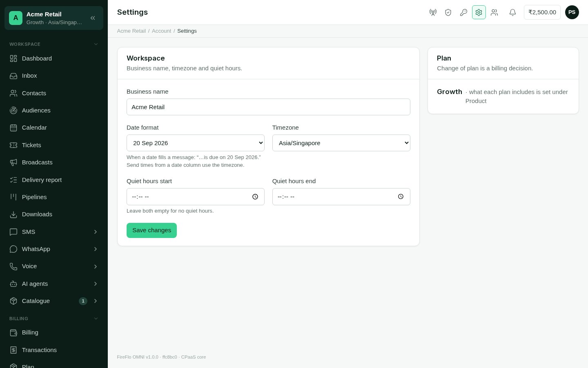Go to Dashboard in sidebar
The image size is (588, 368).
point(54,58)
